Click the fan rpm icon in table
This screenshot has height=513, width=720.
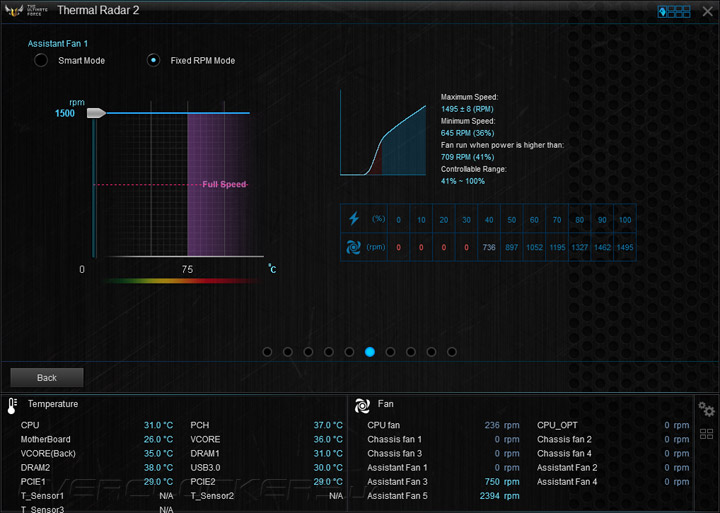pos(354,247)
